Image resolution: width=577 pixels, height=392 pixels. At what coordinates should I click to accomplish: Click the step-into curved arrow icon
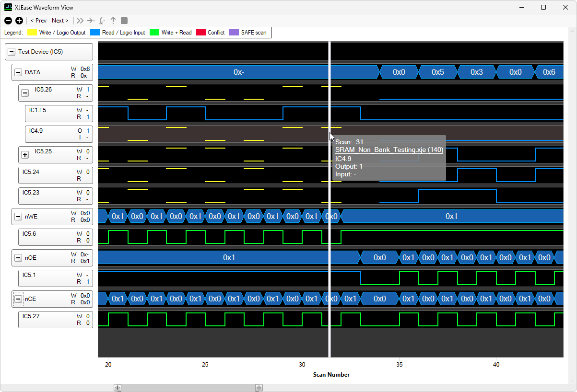[x=102, y=21]
